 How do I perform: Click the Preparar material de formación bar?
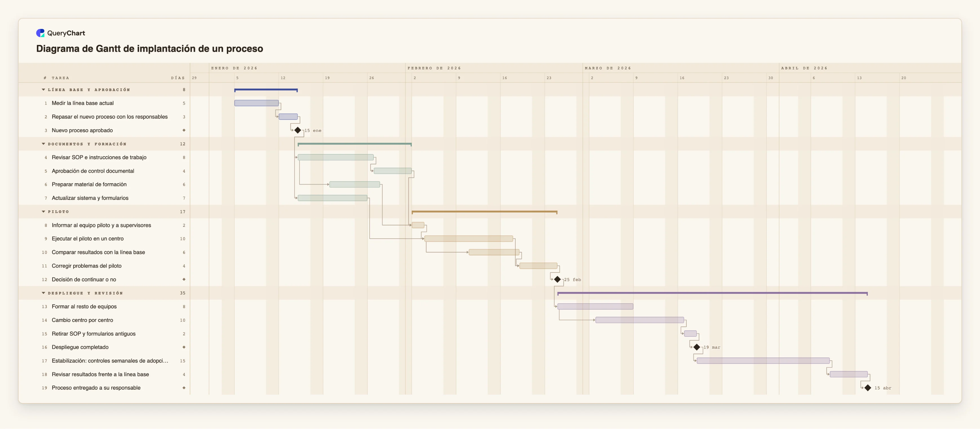[355, 184]
